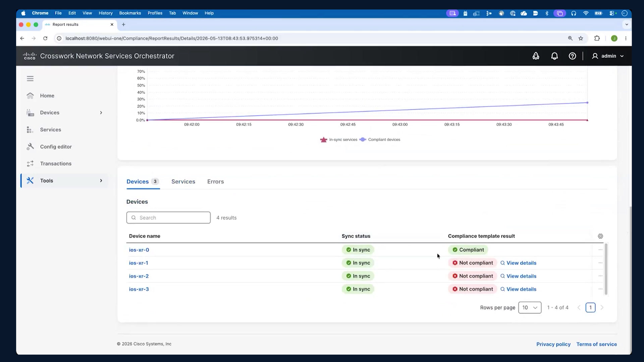644x362 pixels.
Task: Open the help question-mark icon
Action: (572, 56)
